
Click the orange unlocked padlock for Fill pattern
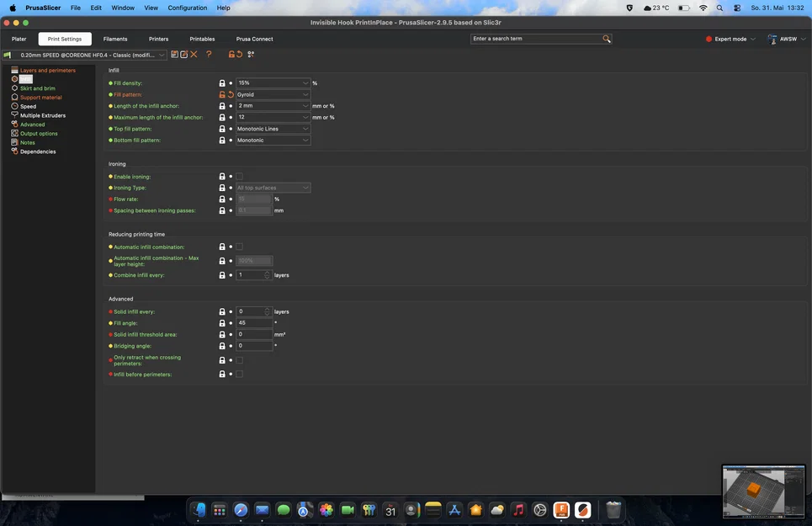[222, 95]
